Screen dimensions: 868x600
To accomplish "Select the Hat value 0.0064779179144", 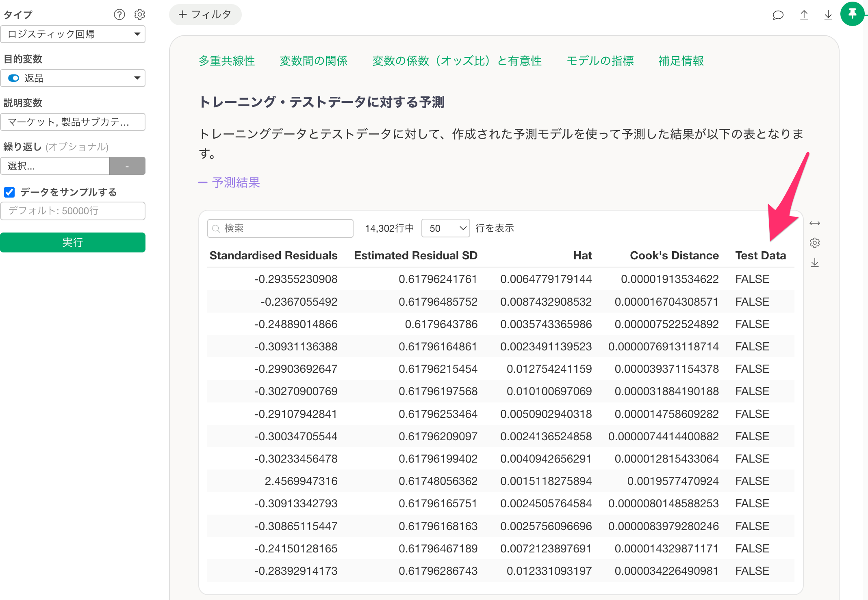I will [x=546, y=279].
